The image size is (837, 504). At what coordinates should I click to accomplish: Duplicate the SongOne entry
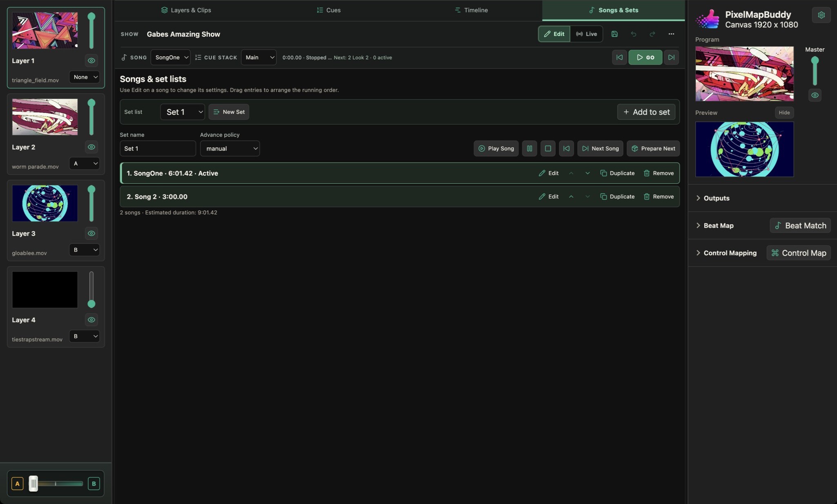click(x=617, y=173)
